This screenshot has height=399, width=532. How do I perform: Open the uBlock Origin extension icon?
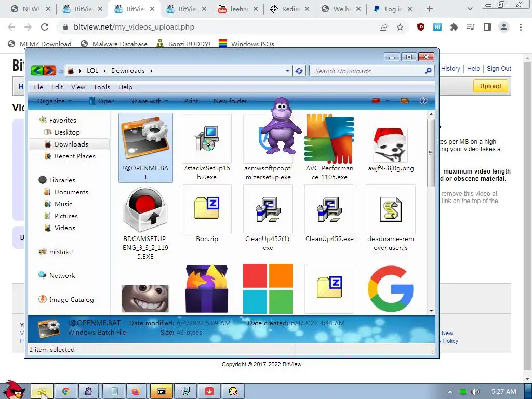(421, 27)
